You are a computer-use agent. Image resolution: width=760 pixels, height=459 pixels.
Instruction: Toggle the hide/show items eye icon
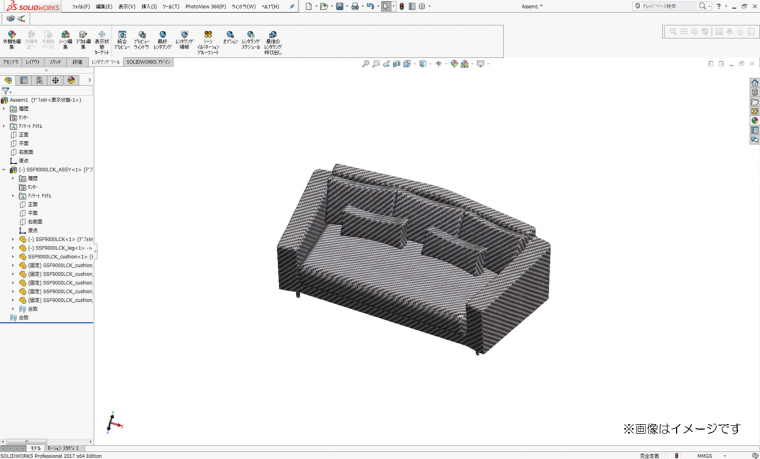coord(438,64)
